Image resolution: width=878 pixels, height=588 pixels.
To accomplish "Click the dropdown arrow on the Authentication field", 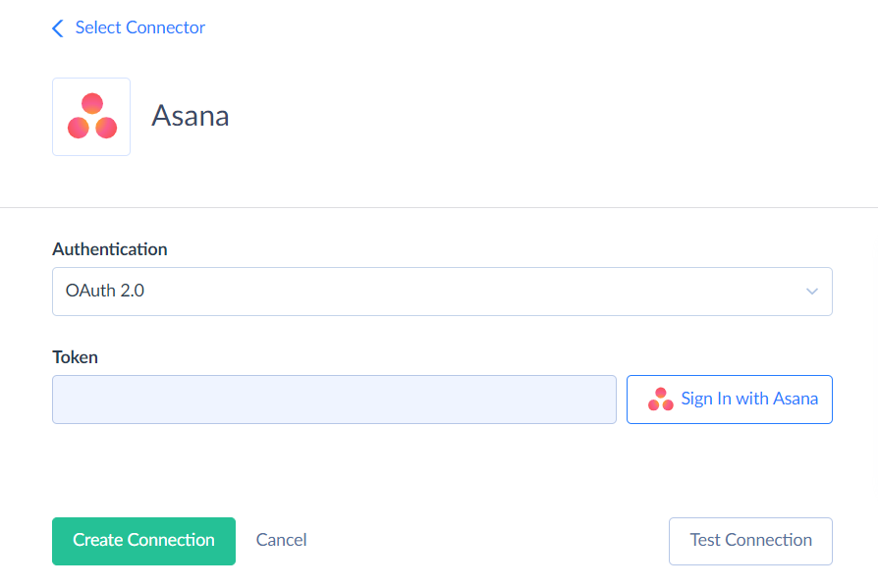I will tap(811, 291).
